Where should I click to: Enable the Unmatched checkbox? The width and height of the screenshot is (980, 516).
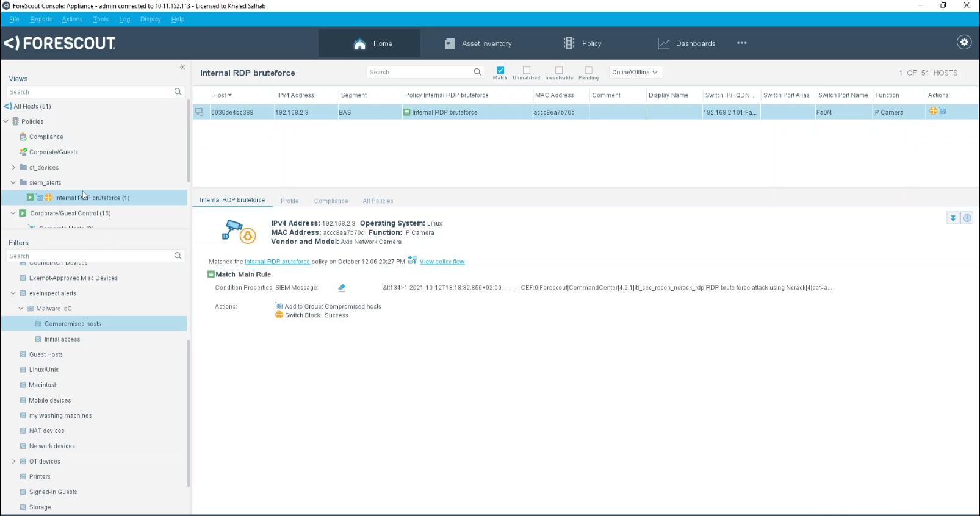[x=526, y=70]
